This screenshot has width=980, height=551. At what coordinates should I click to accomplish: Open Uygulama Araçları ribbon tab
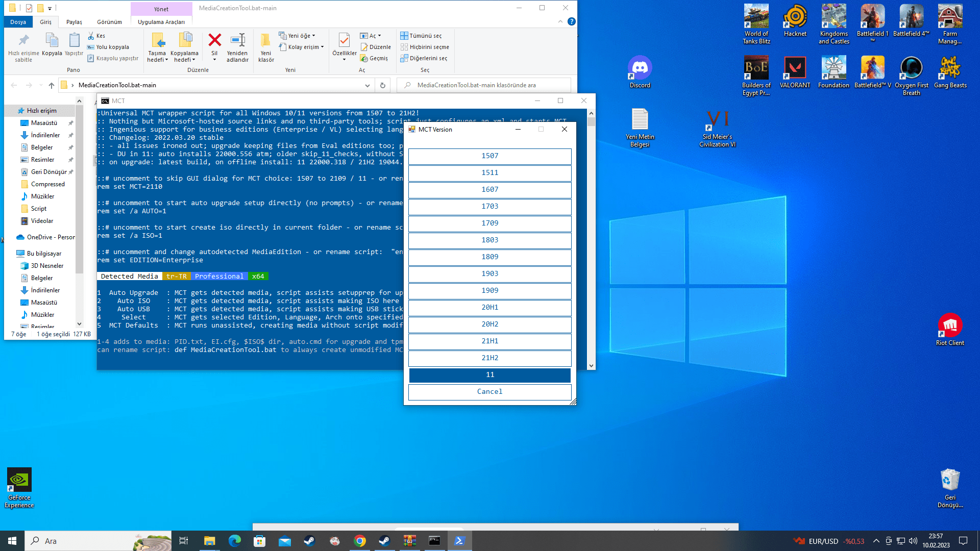(161, 22)
